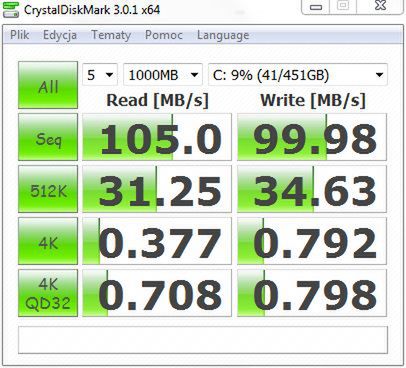Viewport: 406px width, 368px height.
Task: Click the Write [MB/s] column header
Action: click(313, 100)
